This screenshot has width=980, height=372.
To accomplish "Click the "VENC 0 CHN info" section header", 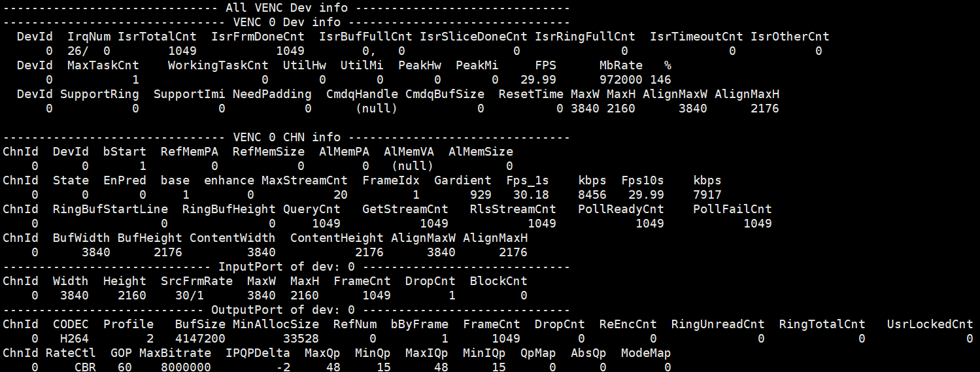I will click(x=286, y=137).
